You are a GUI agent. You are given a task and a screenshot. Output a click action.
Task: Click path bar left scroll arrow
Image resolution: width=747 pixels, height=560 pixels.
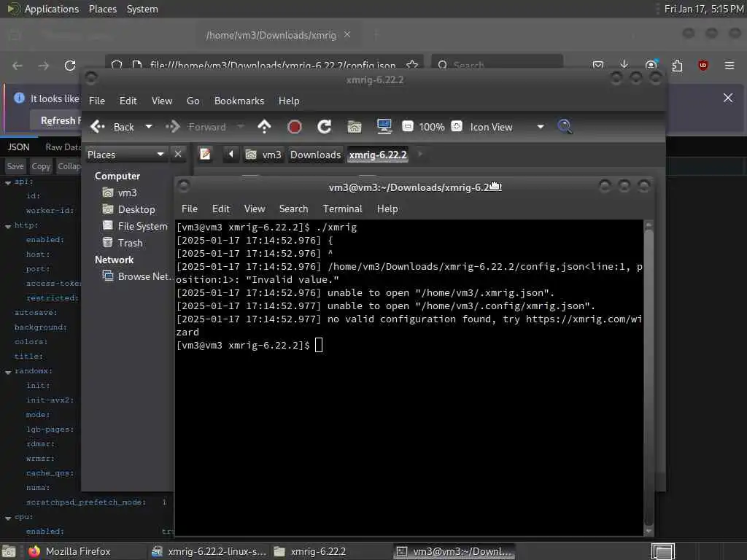pos(231,155)
